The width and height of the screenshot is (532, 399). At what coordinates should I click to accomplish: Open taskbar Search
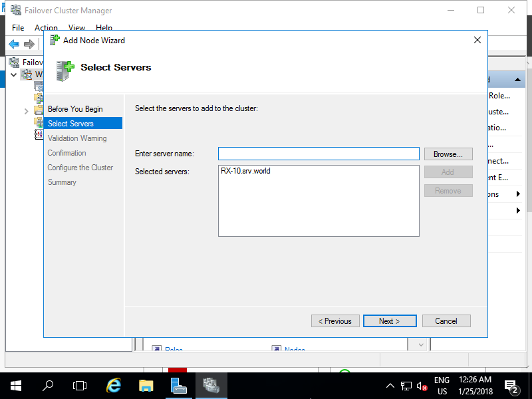click(48, 386)
